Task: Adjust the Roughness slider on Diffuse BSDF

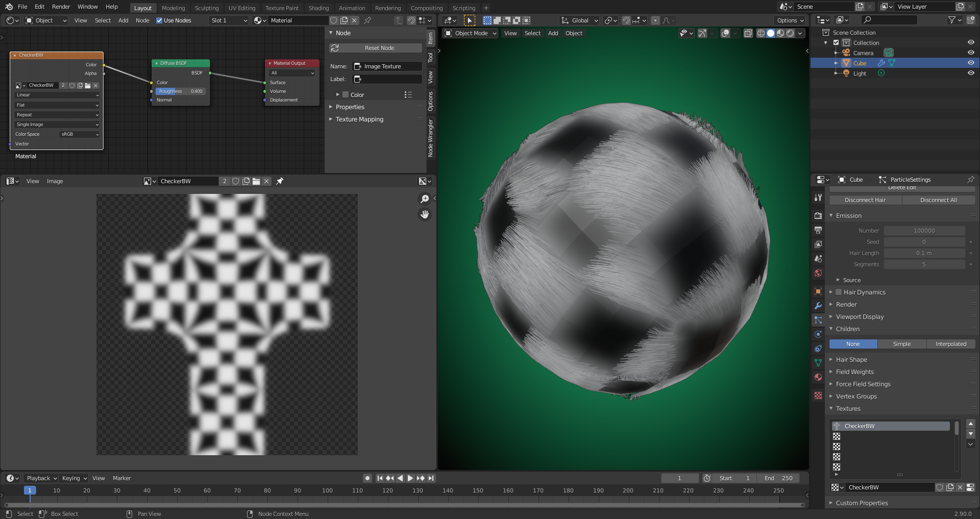Action: [x=180, y=91]
